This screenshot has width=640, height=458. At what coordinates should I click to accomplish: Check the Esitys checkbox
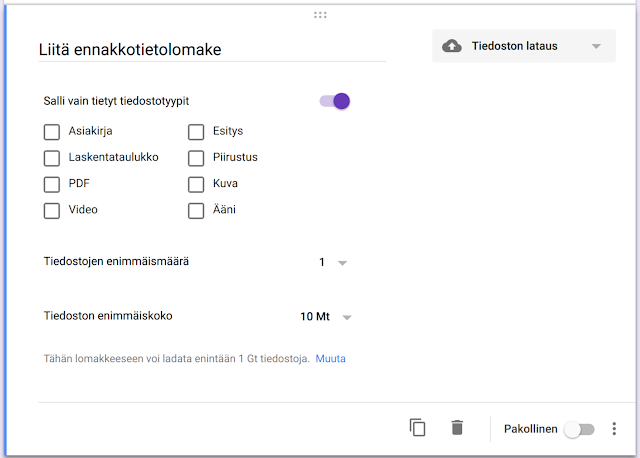click(196, 131)
